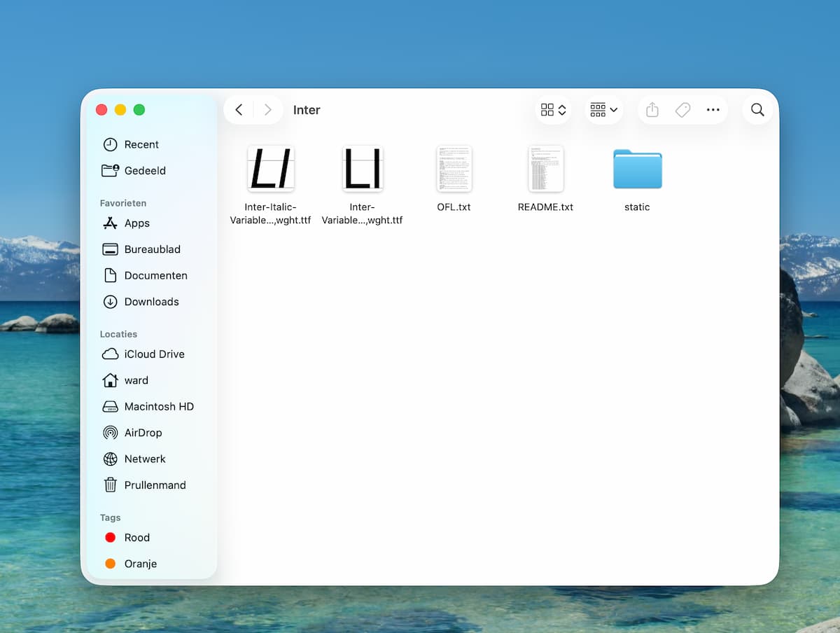Screen dimensions: 840x633
Task: Select Recent in the sidebar
Action: [141, 145]
